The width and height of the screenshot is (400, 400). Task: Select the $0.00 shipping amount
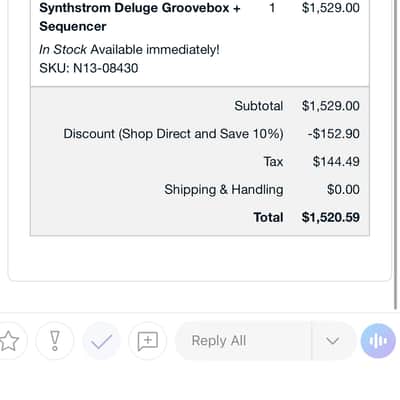click(343, 190)
